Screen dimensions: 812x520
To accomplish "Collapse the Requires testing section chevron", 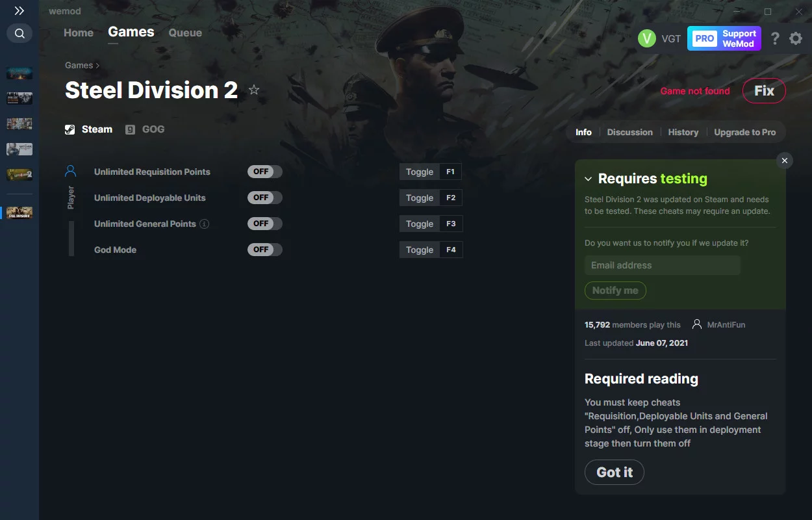I will [x=588, y=179].
